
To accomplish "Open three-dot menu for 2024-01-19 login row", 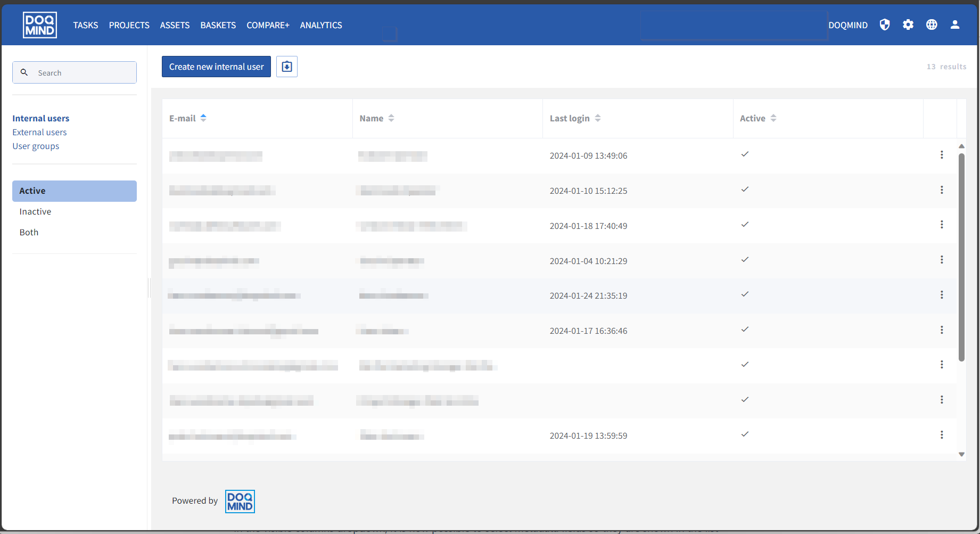I will pos(942,435).
